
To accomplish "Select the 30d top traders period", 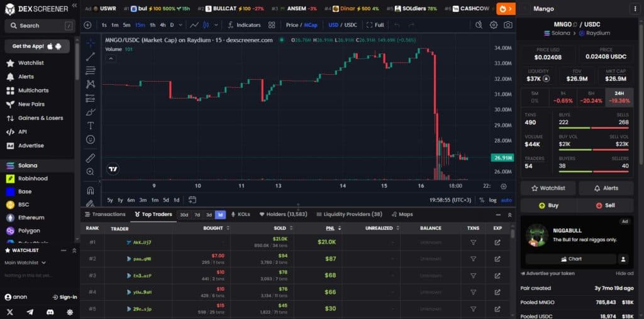I will coord(184,214).
